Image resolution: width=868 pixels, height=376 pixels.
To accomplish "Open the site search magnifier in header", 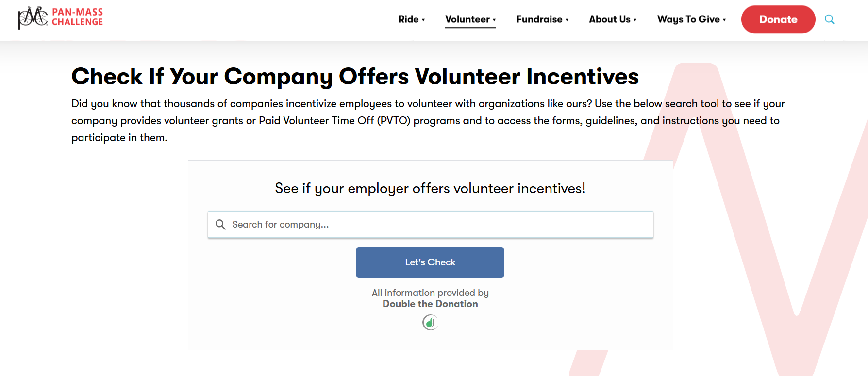I will click(x=829, y=19).
